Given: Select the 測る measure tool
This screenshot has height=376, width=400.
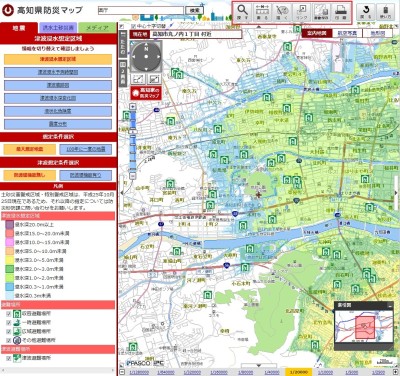Looking at the screenshot, I should (x=262, y=12).
